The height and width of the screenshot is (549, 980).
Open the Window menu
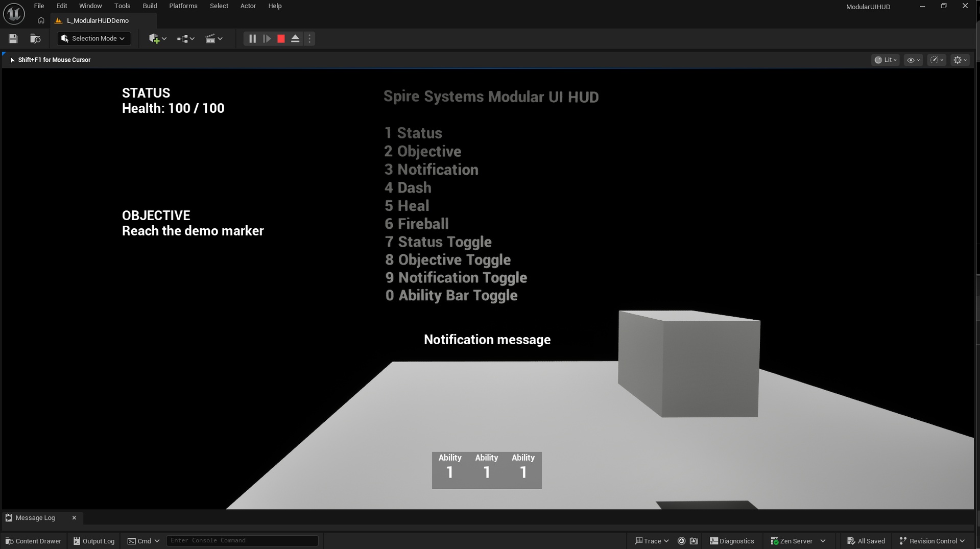pos(90,6)
